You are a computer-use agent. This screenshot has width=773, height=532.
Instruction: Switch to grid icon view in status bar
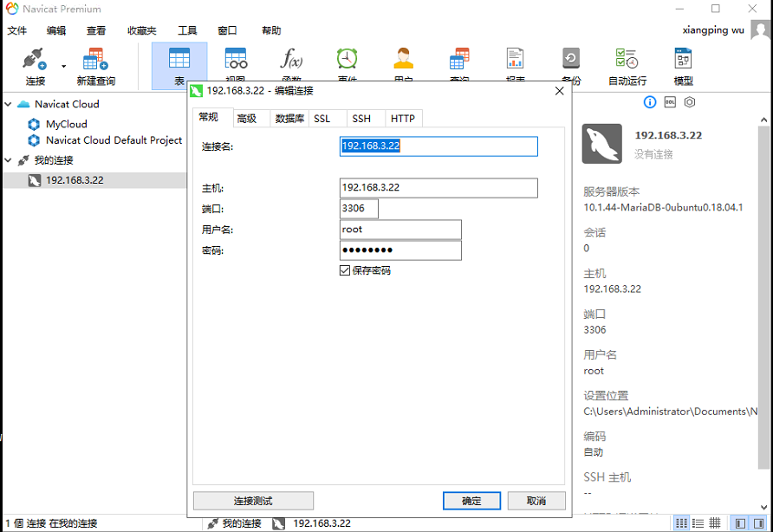click(681, 523)
